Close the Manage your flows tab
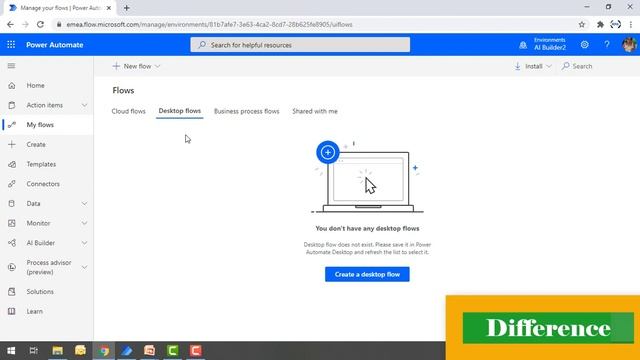The image size is (640, 360). (x=109, y=8)
